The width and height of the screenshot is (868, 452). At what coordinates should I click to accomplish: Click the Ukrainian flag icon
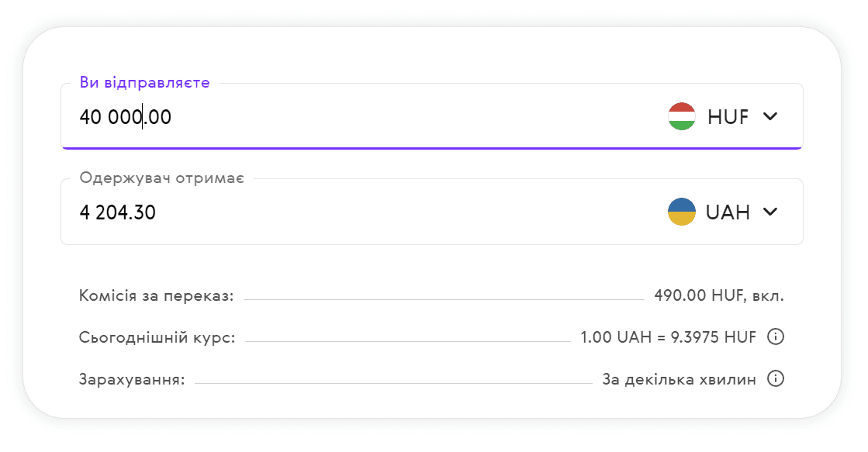(x=682, y=212)
